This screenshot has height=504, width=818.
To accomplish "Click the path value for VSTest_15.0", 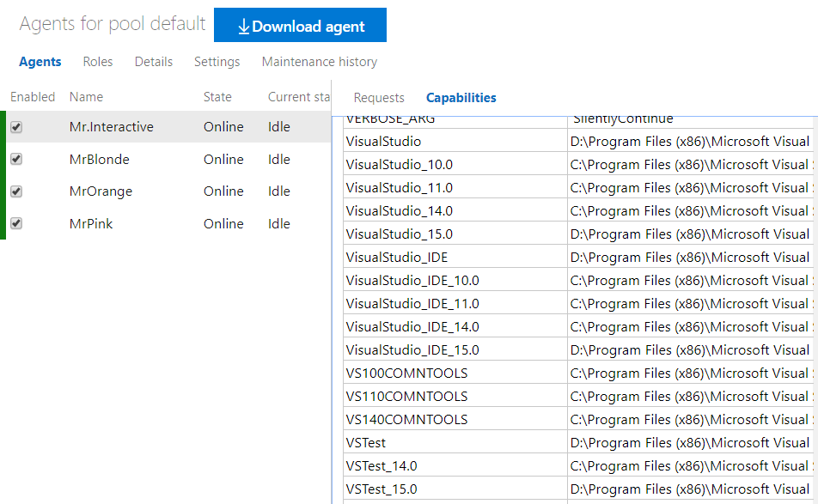I will tap(690, 489).
